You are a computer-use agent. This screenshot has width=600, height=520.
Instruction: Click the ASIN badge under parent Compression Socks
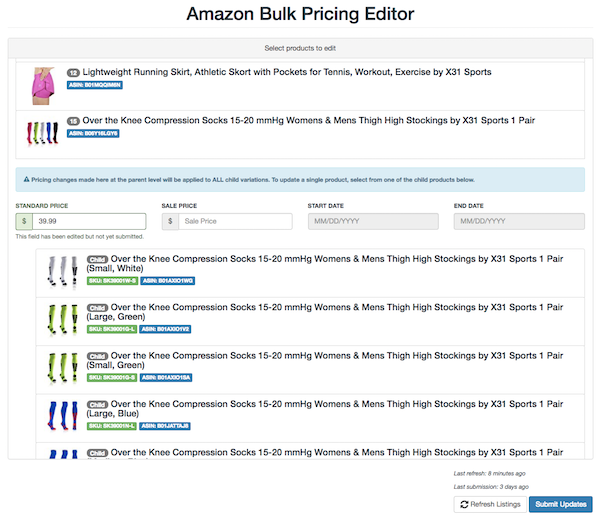coord(93,133)
